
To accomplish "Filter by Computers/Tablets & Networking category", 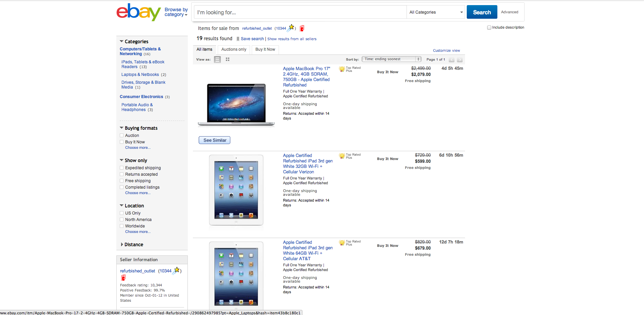I will pos(140,51).
